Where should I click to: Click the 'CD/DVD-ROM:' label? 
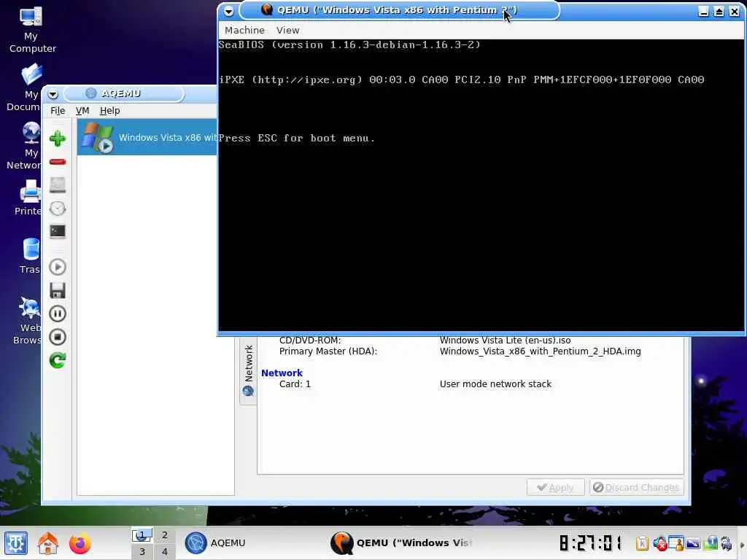(310, 340)
